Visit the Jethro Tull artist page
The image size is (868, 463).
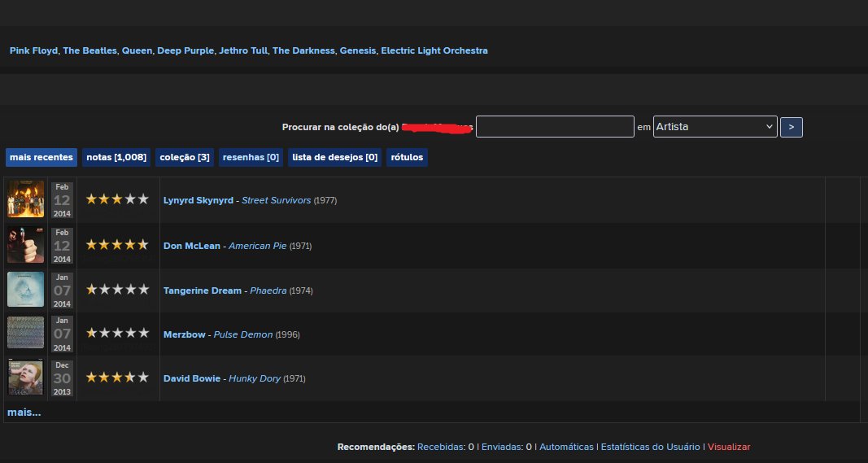243,50
